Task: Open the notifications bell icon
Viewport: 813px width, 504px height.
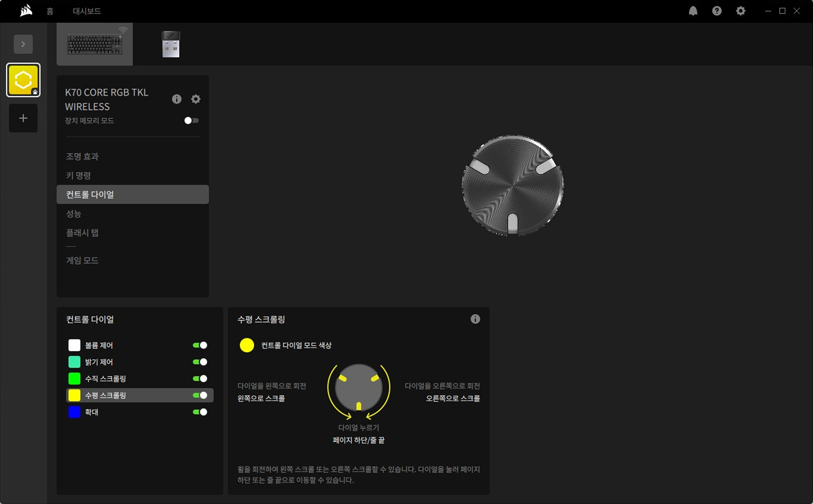Action: coord(693,11)
